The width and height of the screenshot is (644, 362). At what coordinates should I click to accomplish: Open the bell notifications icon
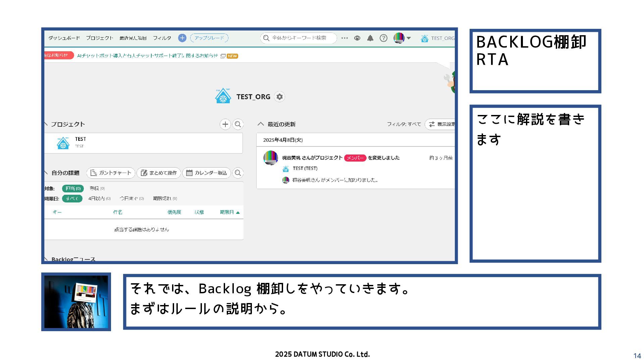pos(370,38)
